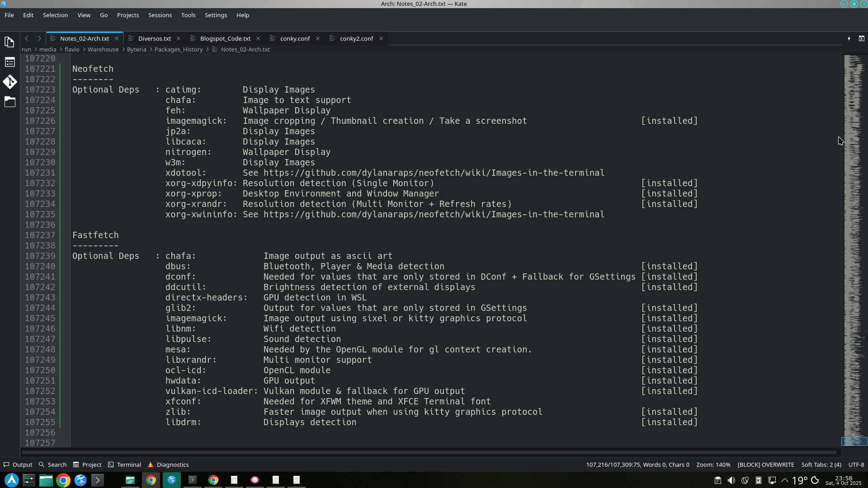Screen dimensions: 868x488
Task: Close the conky.conf tab
Action: tap(318, 38)
